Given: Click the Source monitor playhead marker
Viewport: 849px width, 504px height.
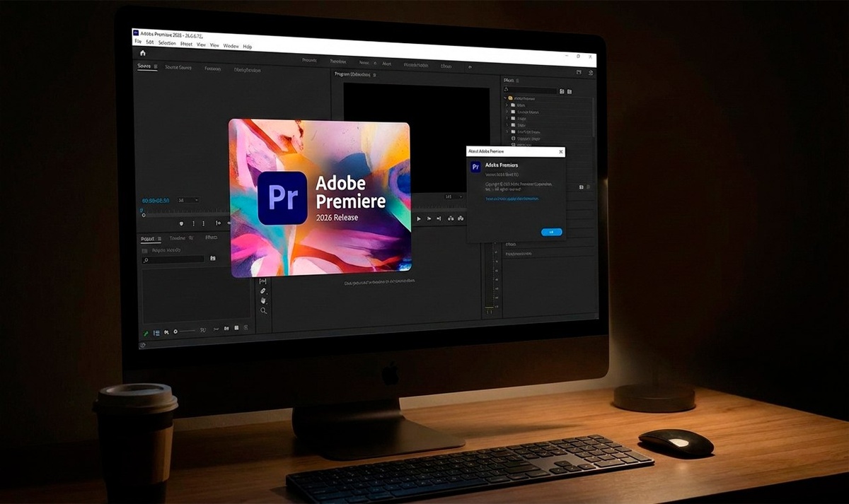Looking at the screenshot, I should (144, 215).
